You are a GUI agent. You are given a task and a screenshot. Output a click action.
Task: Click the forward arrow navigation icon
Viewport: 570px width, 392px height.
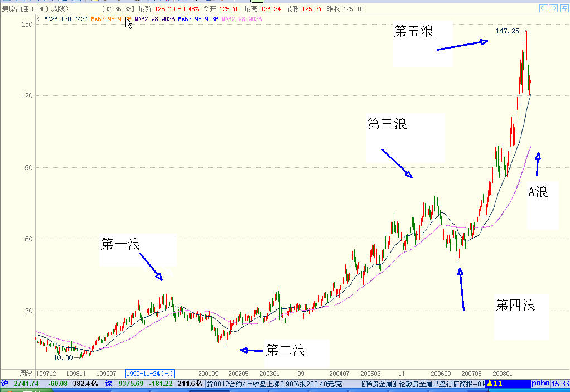[x=553, y=8]
